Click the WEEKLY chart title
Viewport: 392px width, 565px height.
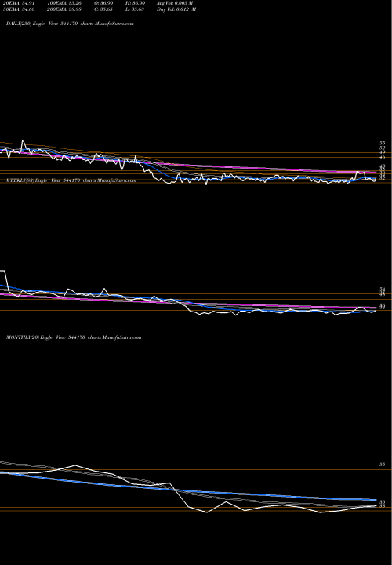point(71,180)
